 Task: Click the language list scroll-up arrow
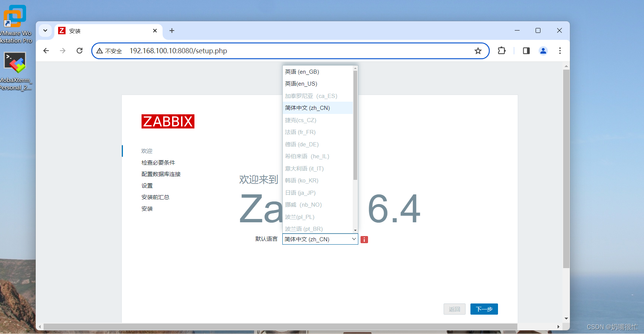355,68
